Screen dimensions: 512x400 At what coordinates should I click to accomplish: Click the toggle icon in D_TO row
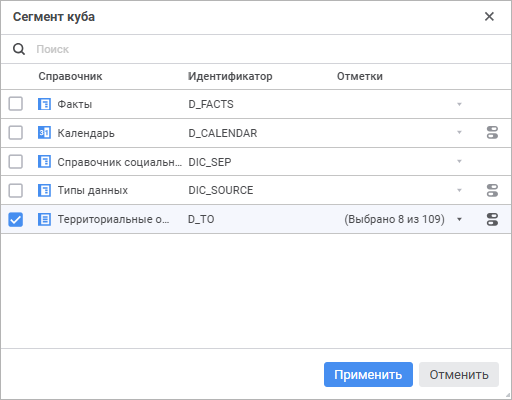(492, 219)
